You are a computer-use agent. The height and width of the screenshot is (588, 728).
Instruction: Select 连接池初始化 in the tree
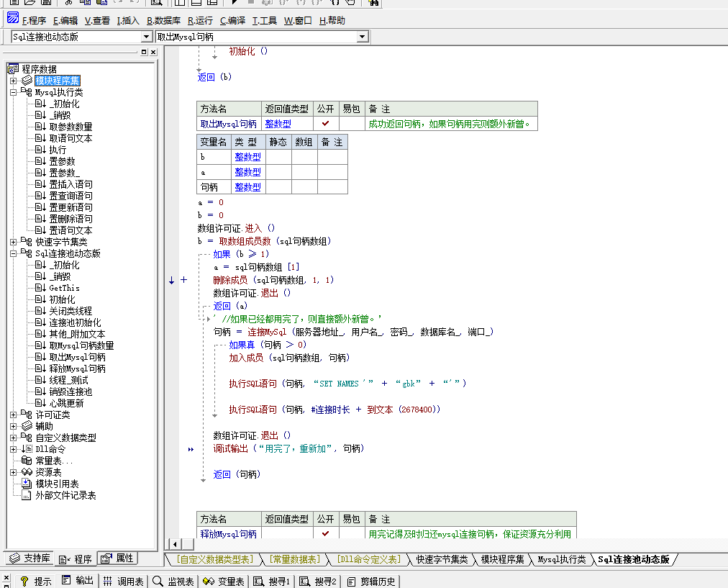[75, 322]
